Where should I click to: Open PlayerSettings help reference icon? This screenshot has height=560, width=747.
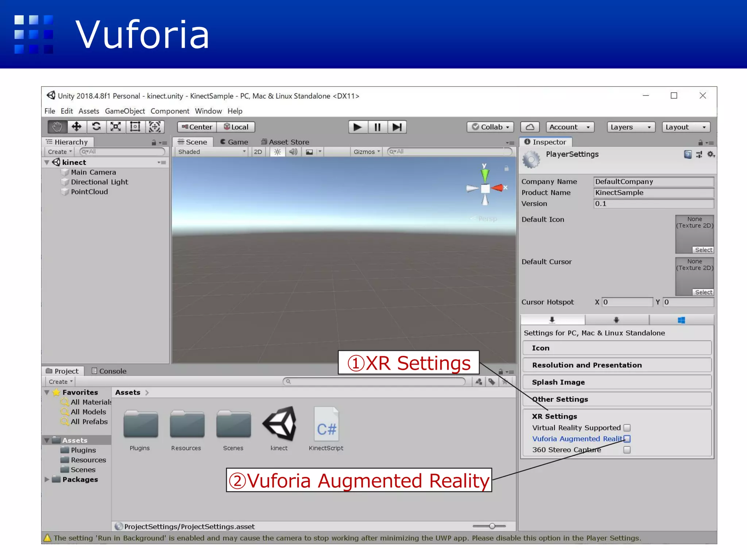(688, 155)
